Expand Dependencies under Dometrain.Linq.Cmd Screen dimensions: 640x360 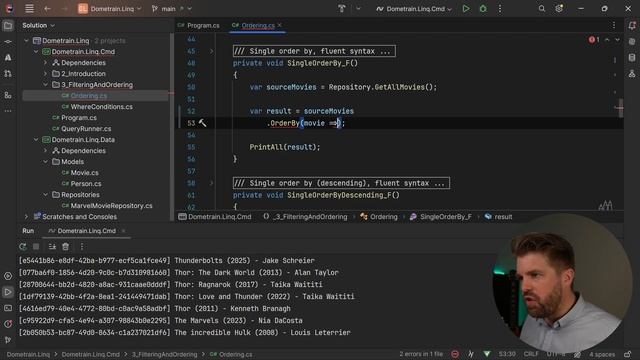point(45,63)
